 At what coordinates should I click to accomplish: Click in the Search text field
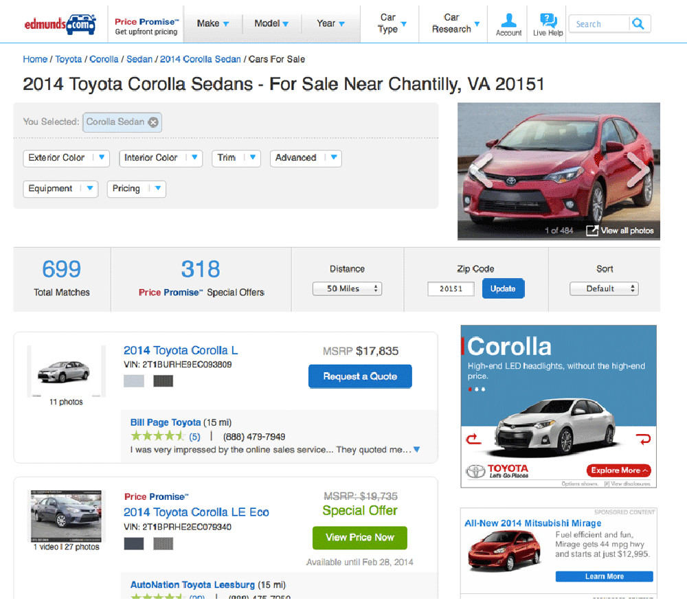coord(598,24)
